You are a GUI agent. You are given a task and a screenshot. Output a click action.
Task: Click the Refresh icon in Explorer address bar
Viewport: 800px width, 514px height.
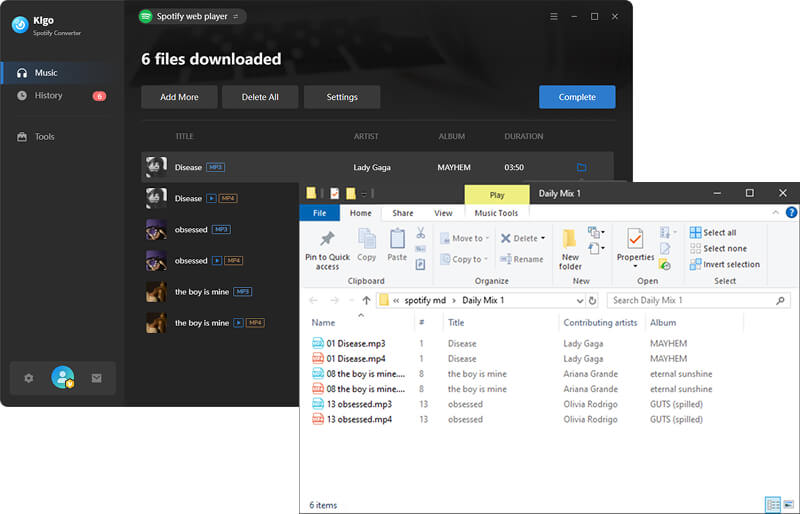[592, 301]
